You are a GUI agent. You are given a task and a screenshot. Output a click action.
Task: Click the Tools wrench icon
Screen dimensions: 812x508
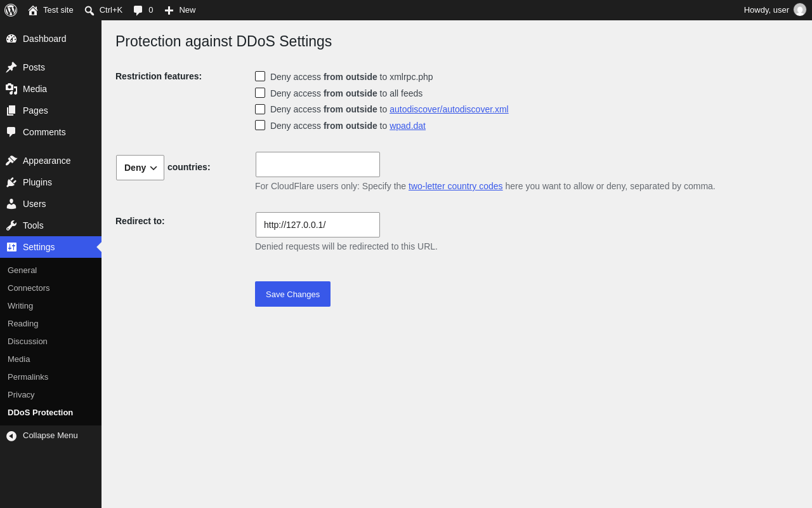11,225
